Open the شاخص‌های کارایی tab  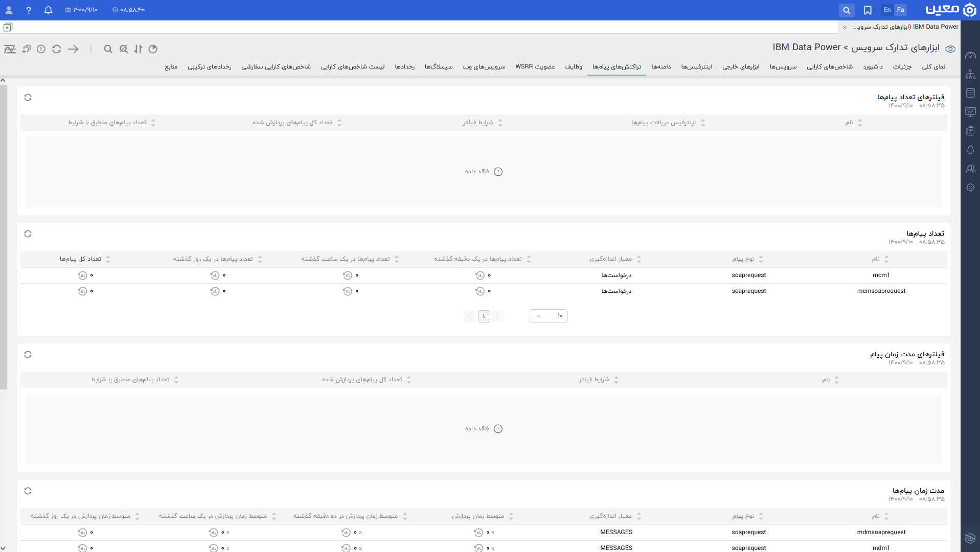[830, 67]
